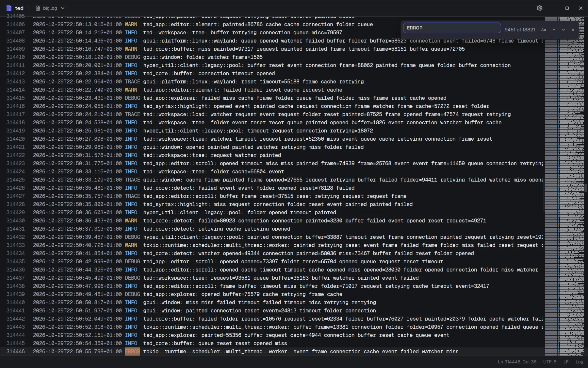Go to previous search match arrow
Image resolution: width=588 pixels, height=368 pixels.
pyautogui.click(x=554, y=29)
